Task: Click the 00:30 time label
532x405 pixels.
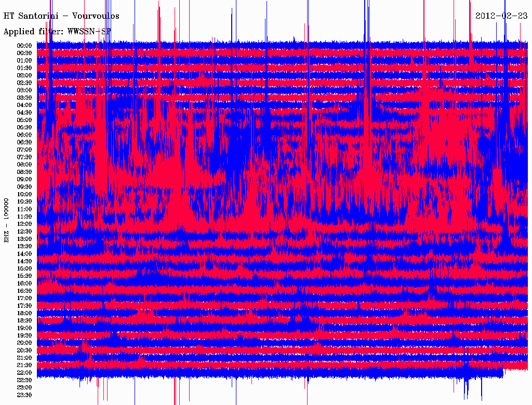Action: pyautogui.click(x=24, y=53)
